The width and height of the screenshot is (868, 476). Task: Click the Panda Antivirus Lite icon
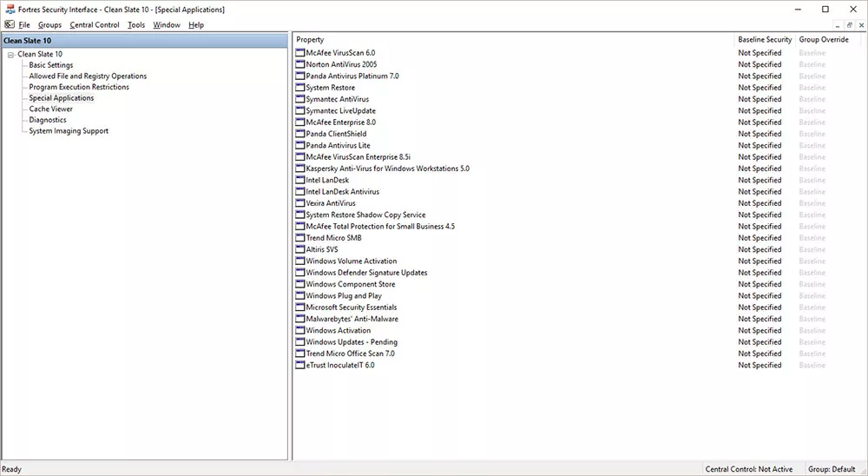coord(300,146)
